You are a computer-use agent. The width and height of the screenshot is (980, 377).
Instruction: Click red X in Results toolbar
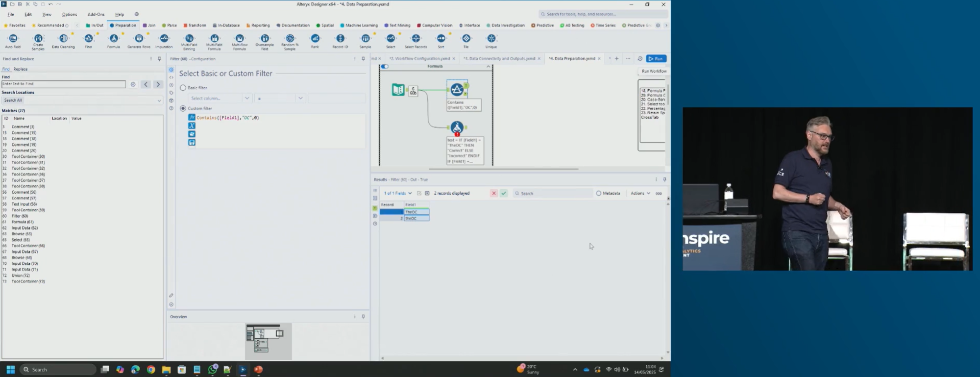[494, 194]
